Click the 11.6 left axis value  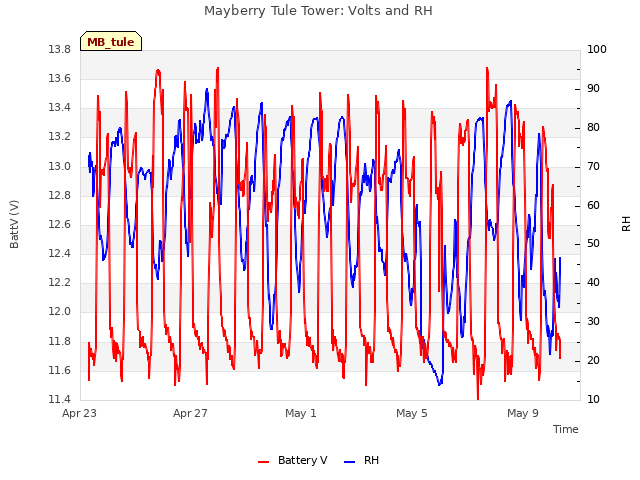coord(60,371)
